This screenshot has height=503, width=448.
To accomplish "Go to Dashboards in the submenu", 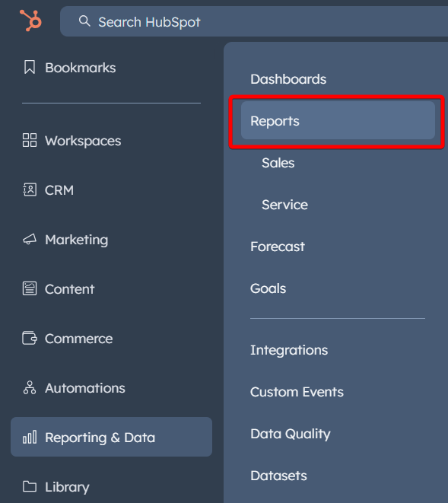I will click(288, 79).
